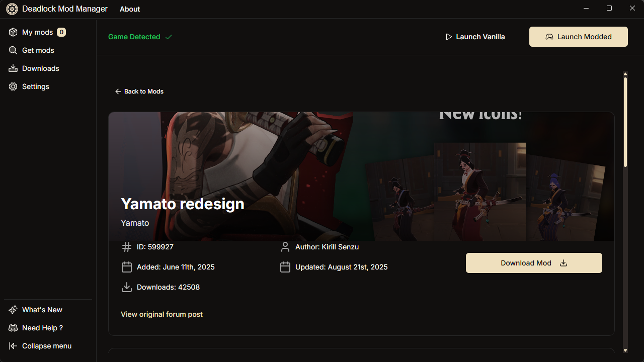Click the Need Help speech icon
The height and width of the screenshot is (362, 644).
(x=13, y=327)
